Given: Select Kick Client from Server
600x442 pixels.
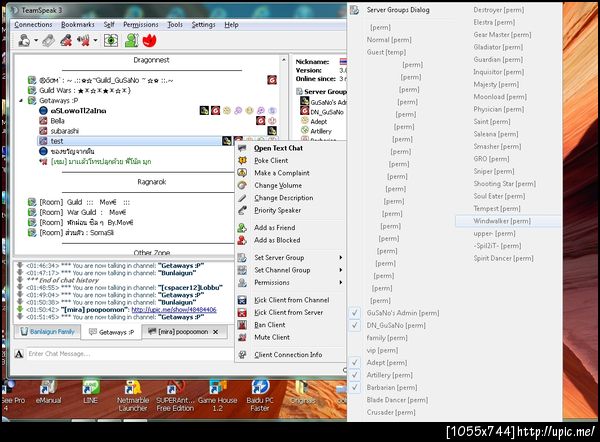Looking at the screenshot, I should pos(290,312).
